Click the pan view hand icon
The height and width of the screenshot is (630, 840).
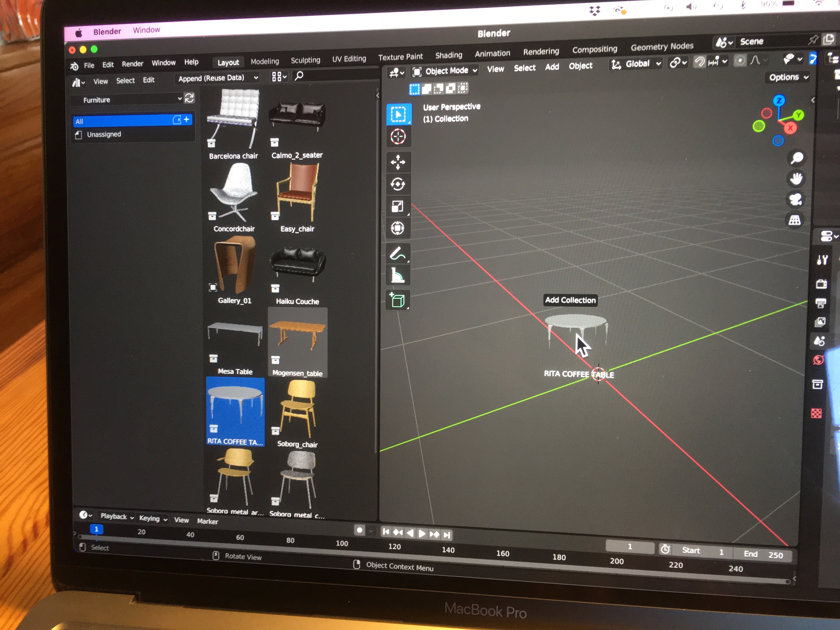(x=796, y=179)
